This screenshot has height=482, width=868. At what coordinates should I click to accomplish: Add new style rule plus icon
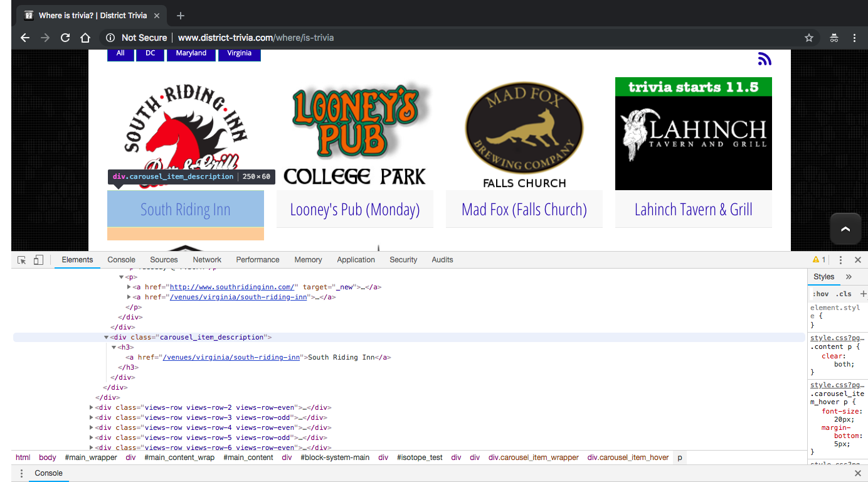(x=863, y=294)
